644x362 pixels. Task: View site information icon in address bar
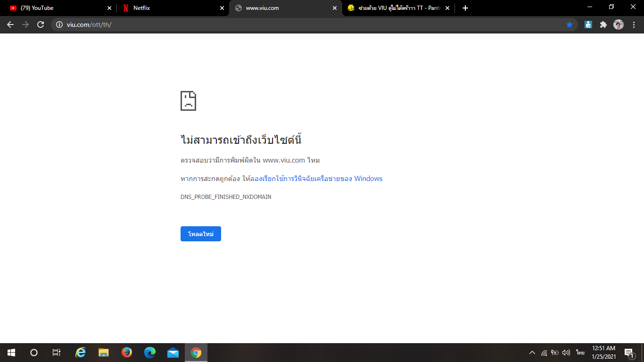point(59,25)
